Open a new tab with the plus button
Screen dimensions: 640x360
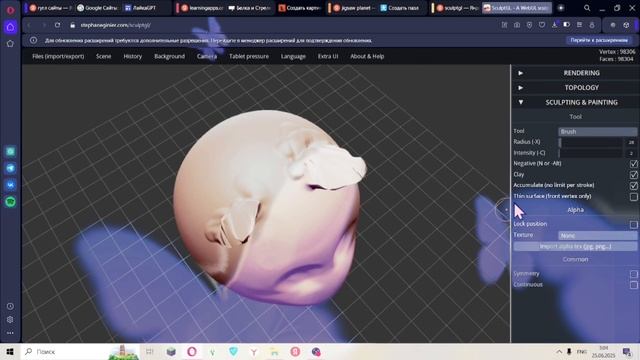561,8
